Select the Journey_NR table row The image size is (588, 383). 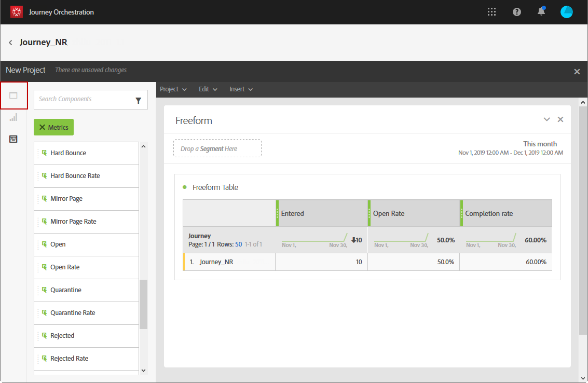pos(367,262)
